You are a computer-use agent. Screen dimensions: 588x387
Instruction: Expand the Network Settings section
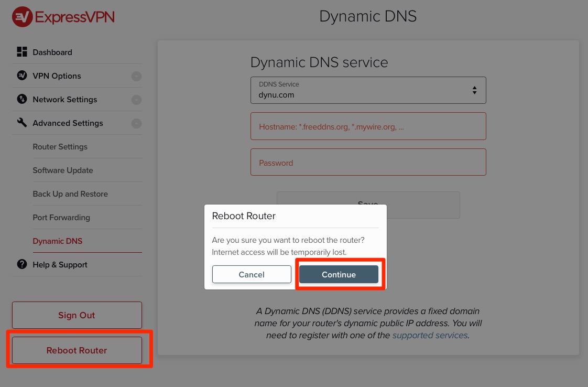click(136, 99)
